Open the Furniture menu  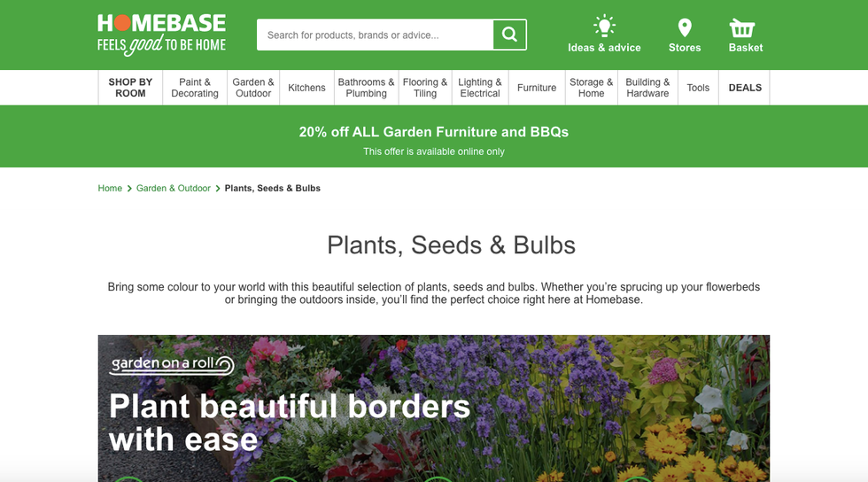point(537,88)
